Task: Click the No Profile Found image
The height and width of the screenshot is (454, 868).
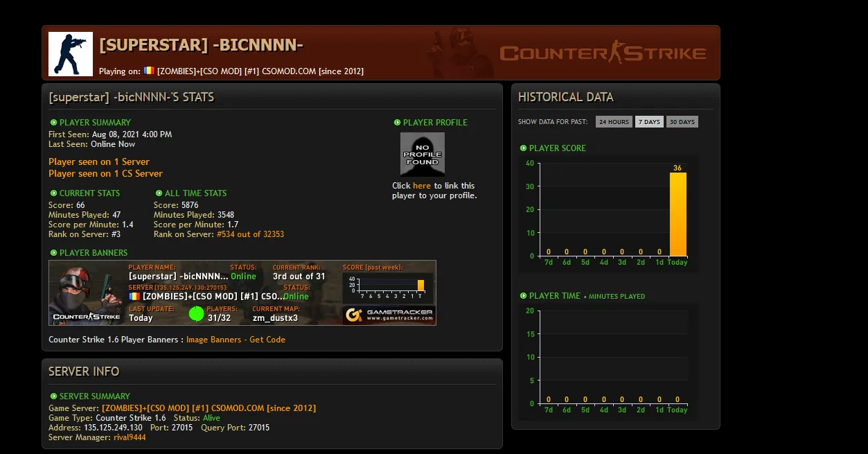Action: (x=423, y=154)
